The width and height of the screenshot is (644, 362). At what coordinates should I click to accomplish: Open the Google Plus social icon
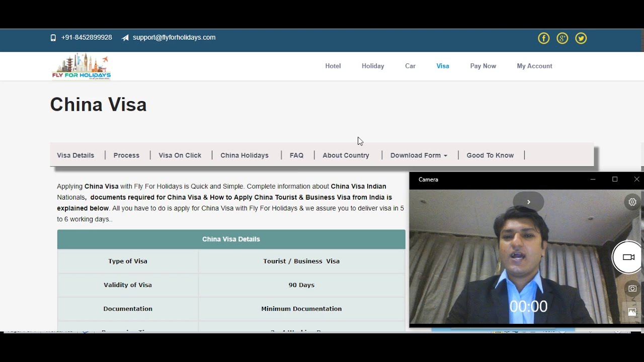562,38
